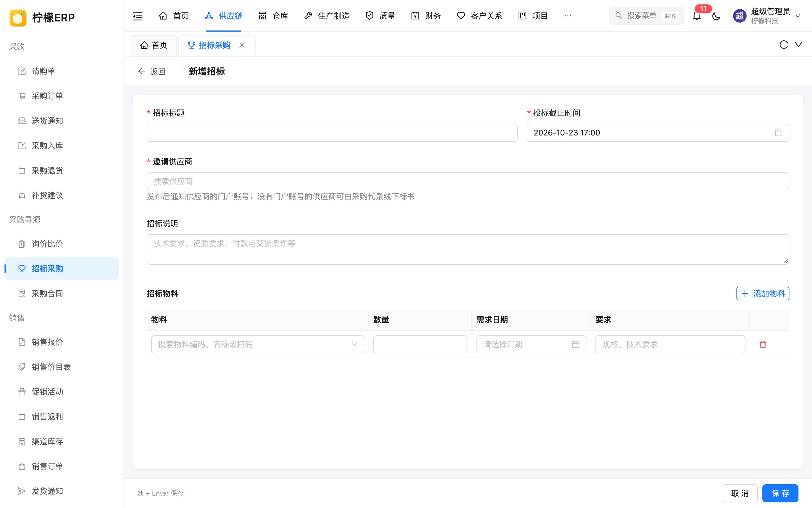Open 渠道库存 in sidebar
Image resolution: width=812 pixels, height=508 pixels.
[61, 441]
